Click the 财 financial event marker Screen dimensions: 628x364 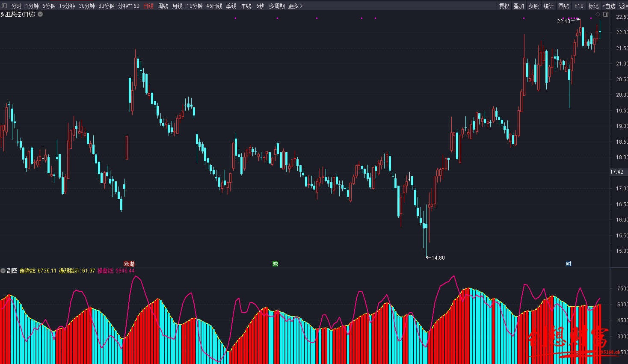point(569,264)
